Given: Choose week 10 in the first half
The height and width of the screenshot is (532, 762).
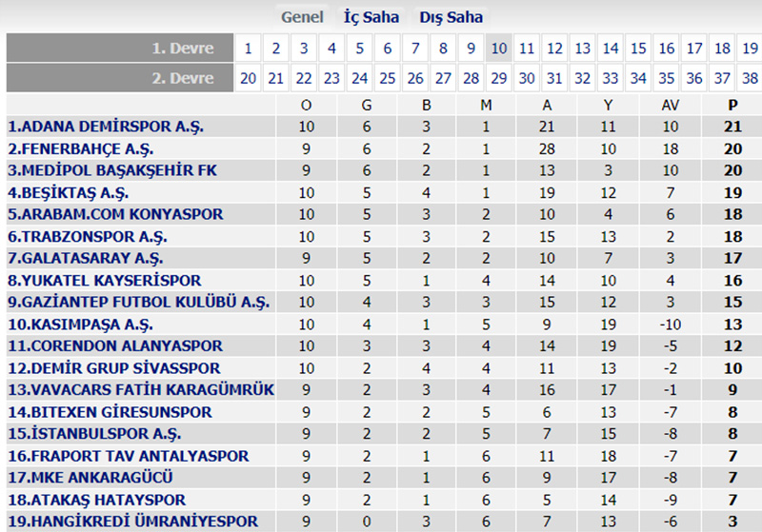Looking at the screenshot, I should [499, 49].
